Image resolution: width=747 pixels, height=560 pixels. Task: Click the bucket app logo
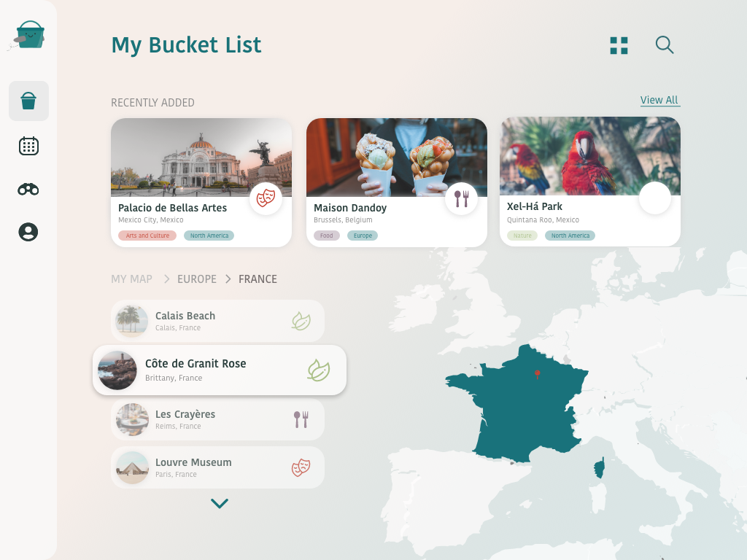click(x=28, y=36)
